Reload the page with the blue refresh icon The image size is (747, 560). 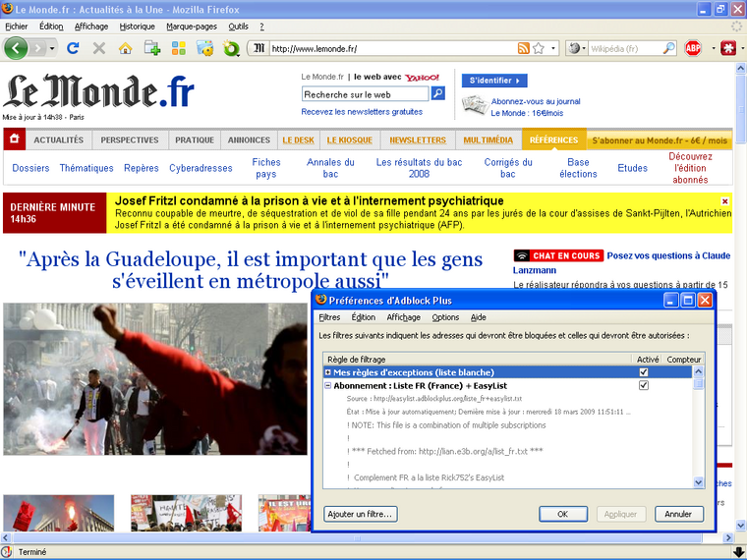click(73, 48)
